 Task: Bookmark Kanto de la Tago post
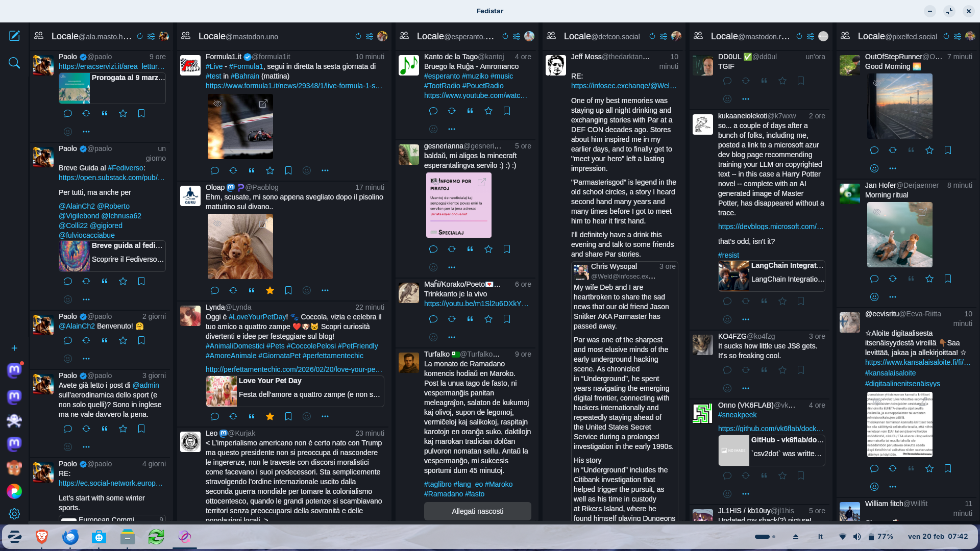point(507,111)
